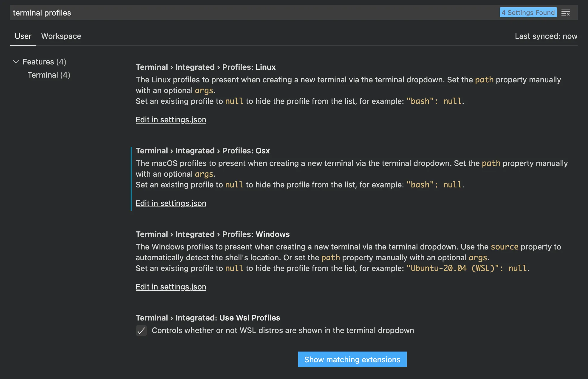Select the Profiles: Osx setting title

tap(202, 151)
